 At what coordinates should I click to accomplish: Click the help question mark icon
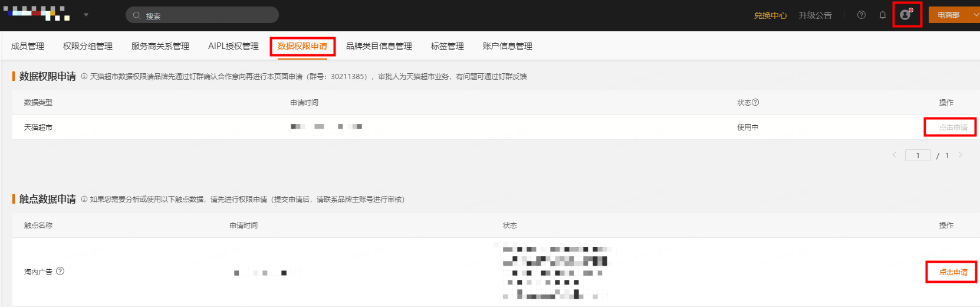[x=861, y=15]
